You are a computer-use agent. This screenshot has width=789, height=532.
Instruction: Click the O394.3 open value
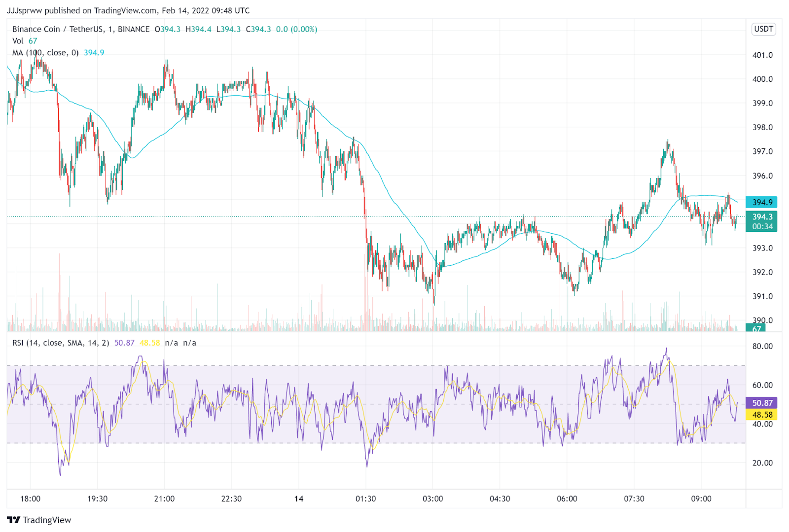point(168,29)
